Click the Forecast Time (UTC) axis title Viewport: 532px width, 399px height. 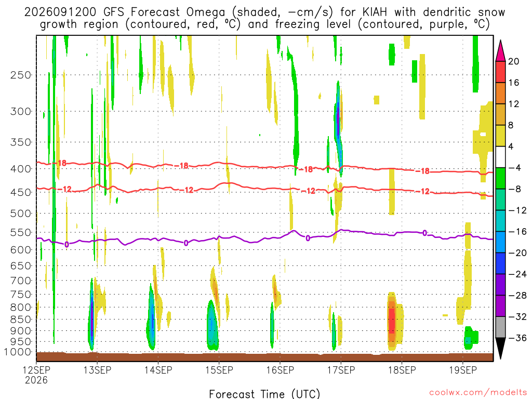tap(264, 394)
